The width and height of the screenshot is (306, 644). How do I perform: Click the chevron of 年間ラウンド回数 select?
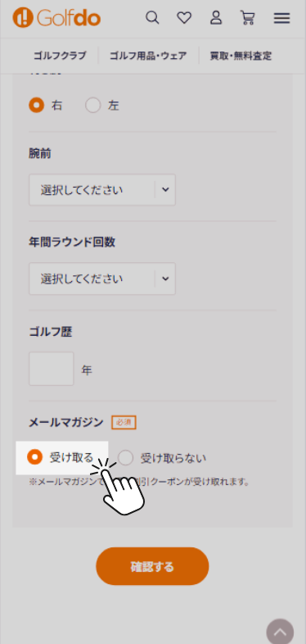165,279
